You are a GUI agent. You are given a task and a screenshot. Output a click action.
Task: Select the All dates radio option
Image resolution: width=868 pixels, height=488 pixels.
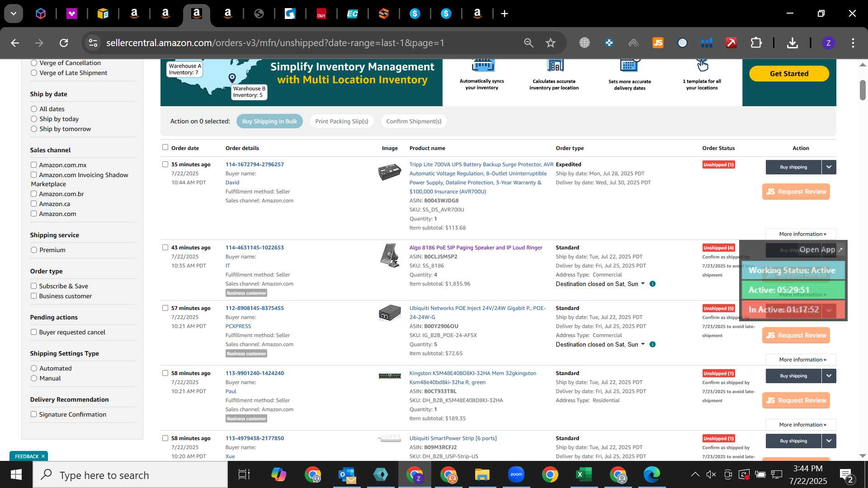tap(34, 109)
